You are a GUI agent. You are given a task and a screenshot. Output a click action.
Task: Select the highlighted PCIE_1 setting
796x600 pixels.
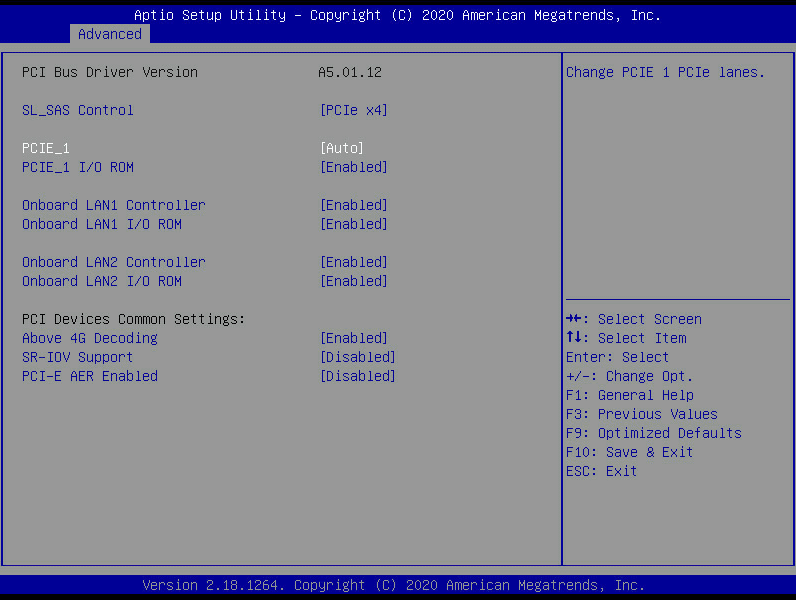click(46, 148)
